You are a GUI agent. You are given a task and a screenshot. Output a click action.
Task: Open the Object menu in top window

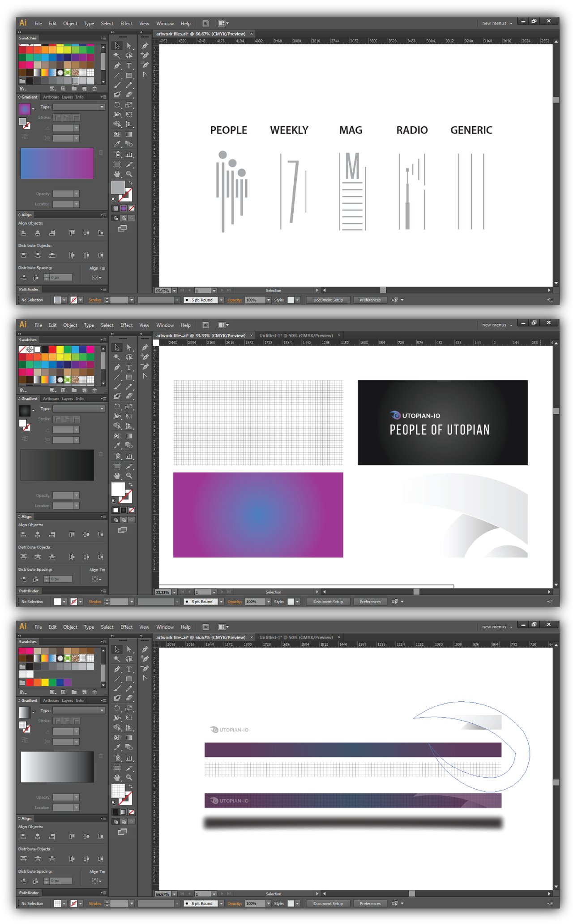coord(70,24)
